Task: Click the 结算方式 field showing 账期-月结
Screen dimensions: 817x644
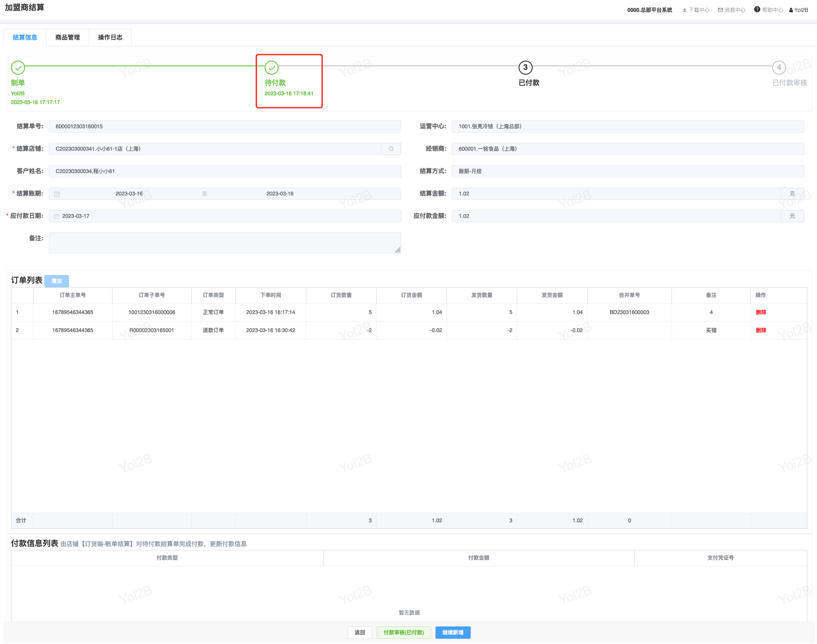Action: click(x=628, y=171)
